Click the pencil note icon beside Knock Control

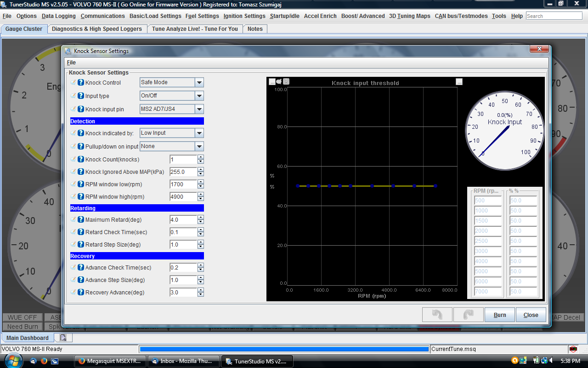pos(73,83)
